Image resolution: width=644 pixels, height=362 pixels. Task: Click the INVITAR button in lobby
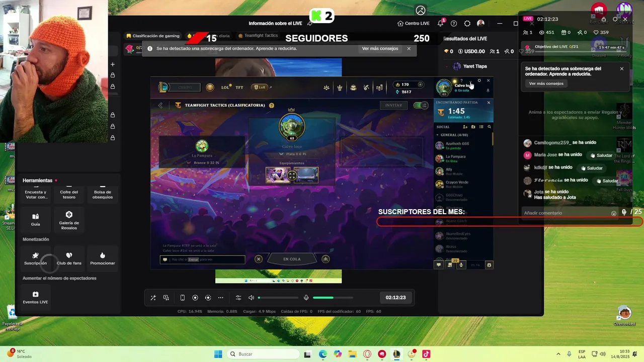[x=393, y=105]
